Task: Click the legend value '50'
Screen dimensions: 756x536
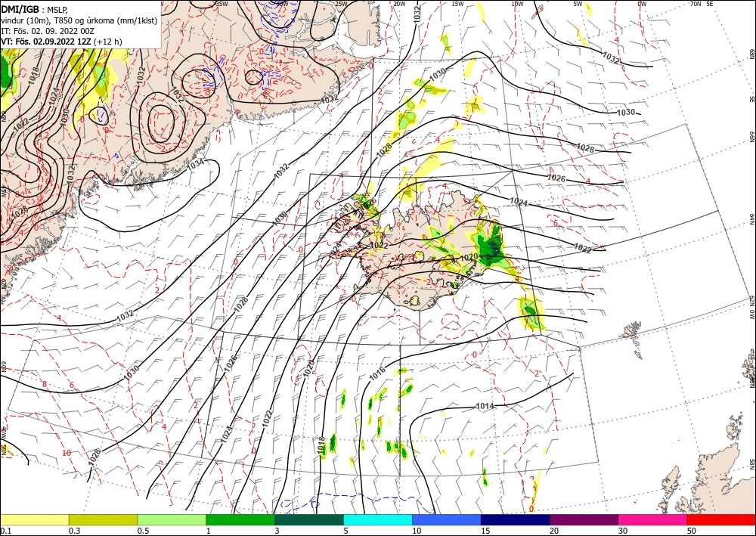Action: (x=692, y=531)
